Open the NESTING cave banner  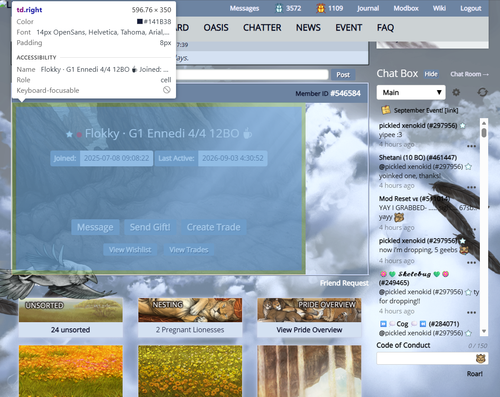pos(190,310)
